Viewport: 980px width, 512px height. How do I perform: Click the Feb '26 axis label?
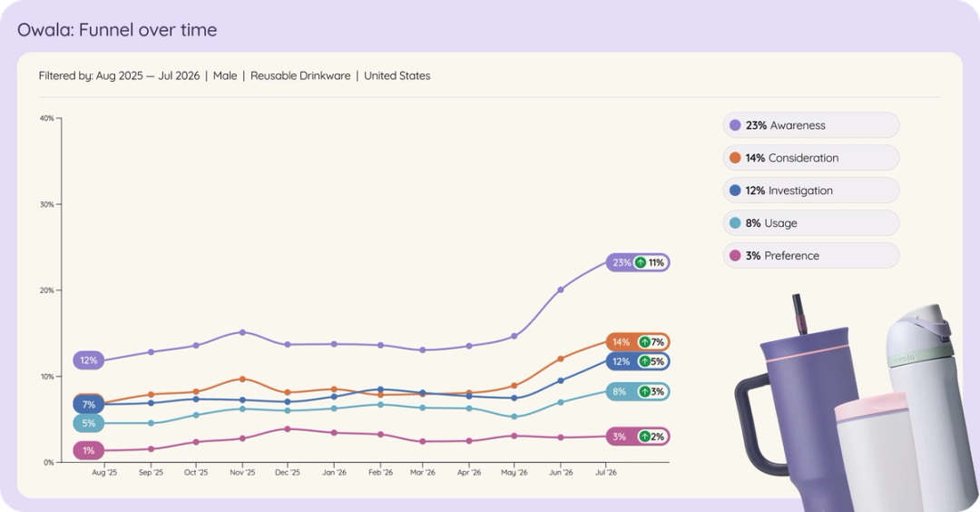pyautogui.click(x=380, y=473)
